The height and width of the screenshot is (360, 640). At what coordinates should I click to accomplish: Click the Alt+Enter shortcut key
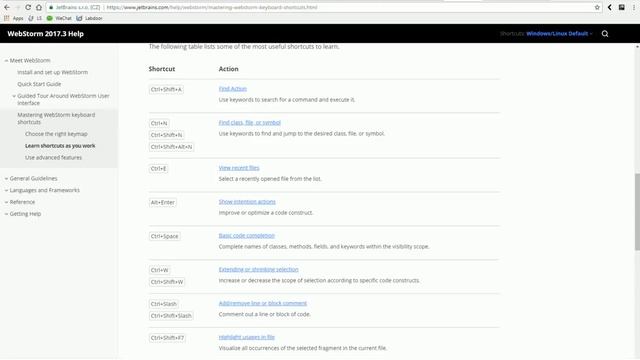point(162,202)
